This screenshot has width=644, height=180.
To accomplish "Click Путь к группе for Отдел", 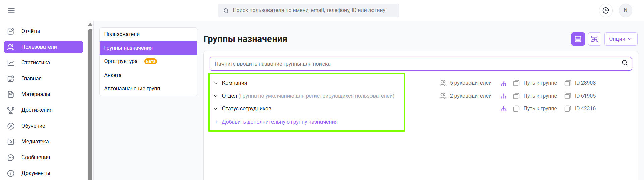I will (x=540, y=96).
